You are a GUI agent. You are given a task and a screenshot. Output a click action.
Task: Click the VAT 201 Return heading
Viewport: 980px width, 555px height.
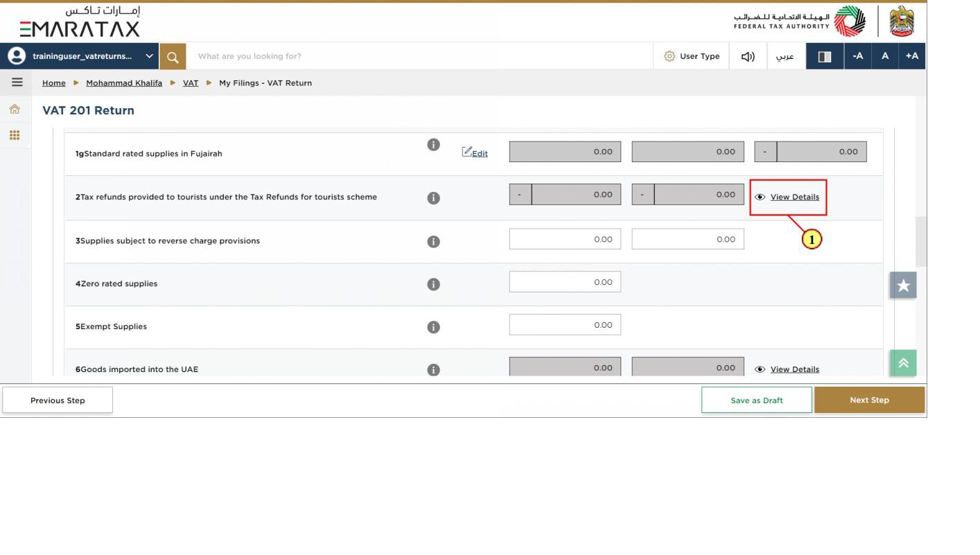(x=88, y=111)
